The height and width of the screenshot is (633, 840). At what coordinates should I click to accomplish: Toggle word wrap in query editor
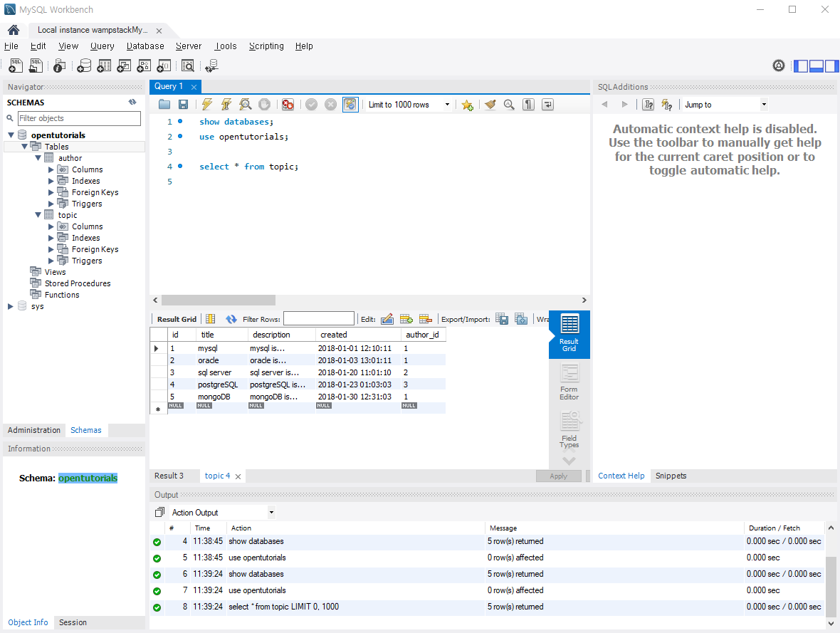[547, 105]
